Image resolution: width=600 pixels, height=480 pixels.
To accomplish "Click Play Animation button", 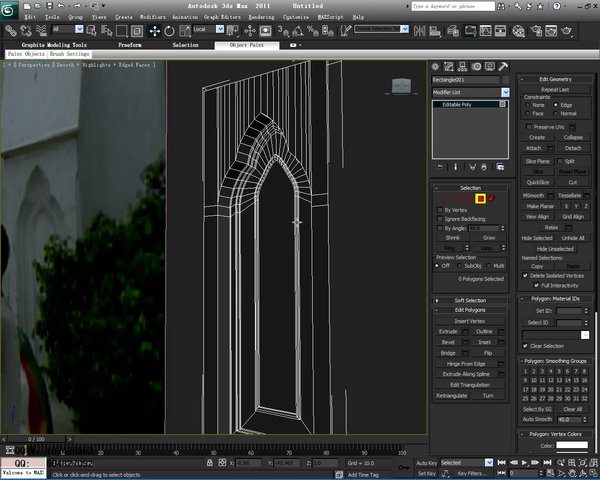I will [x=524, y=462].
